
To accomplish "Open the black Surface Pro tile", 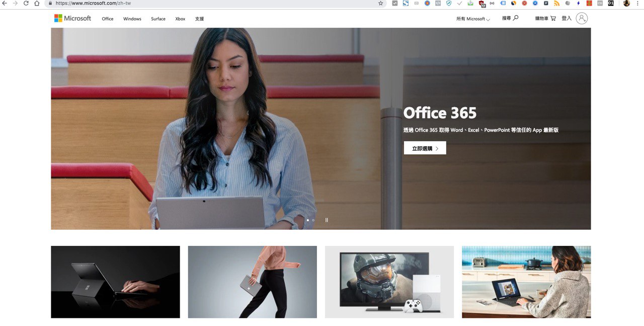I will [x=115, y=282].
